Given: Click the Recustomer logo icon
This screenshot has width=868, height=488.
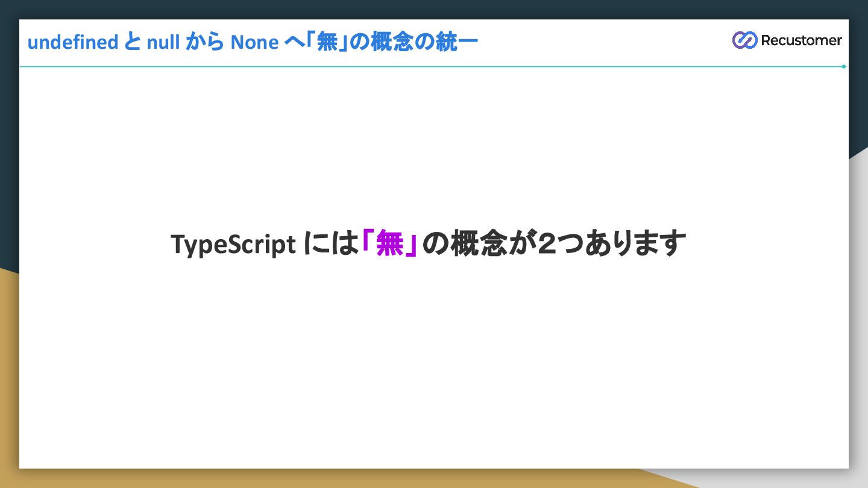Looking at the screenshot, I should click(x=744, y=40).
